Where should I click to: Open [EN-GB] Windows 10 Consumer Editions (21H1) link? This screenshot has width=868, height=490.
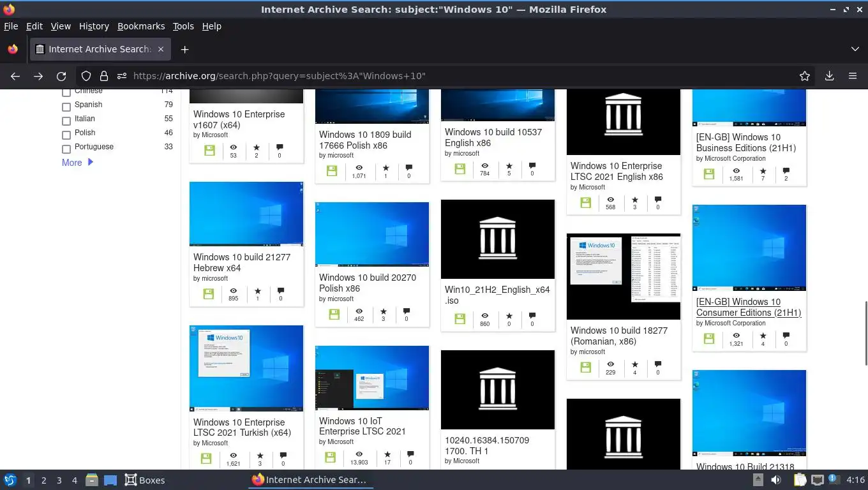point(749,307)
